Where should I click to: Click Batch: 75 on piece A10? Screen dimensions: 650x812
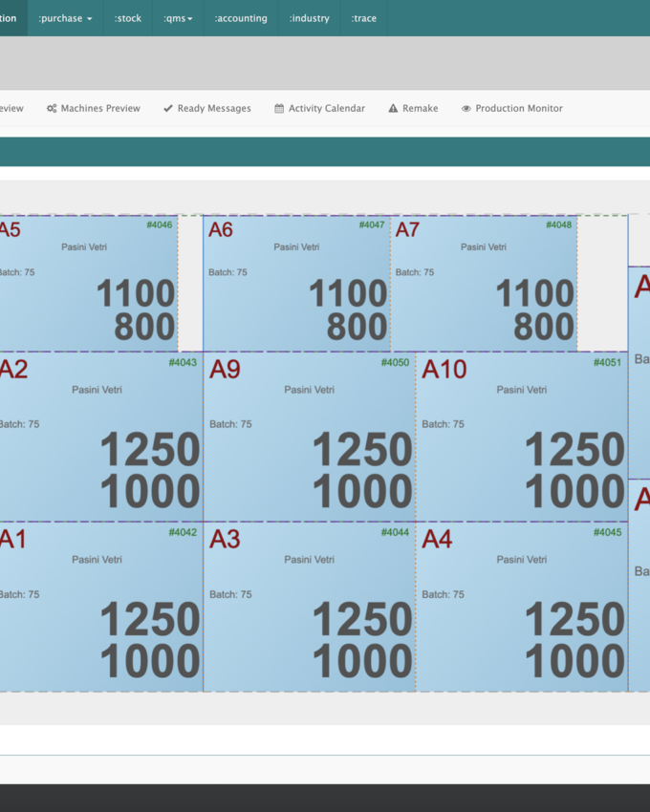(x=444, y=424)
